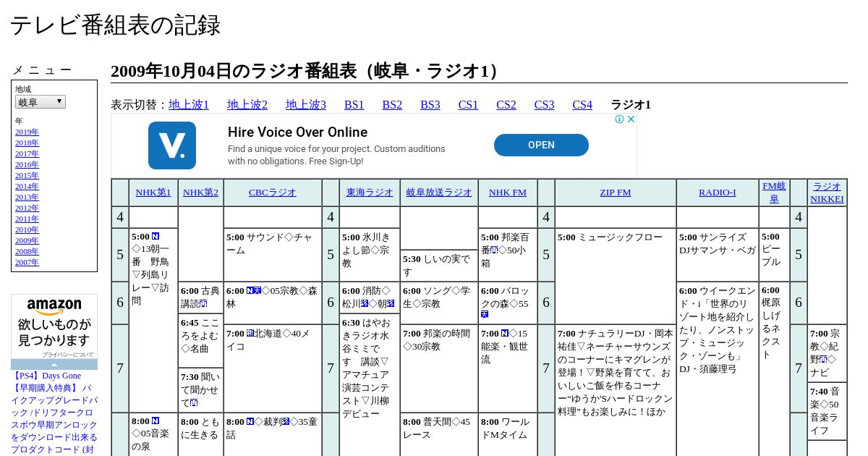The image size is (868, 456).
Task: Click the N icon in NHK第1 8:00 cell
Action: coord(156,421)
